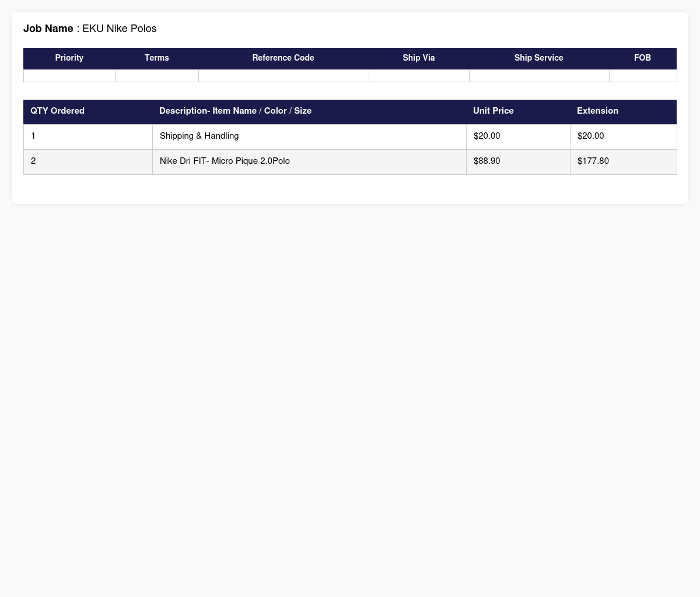
Task: Select the Terms column header
Action: point(157,58)
